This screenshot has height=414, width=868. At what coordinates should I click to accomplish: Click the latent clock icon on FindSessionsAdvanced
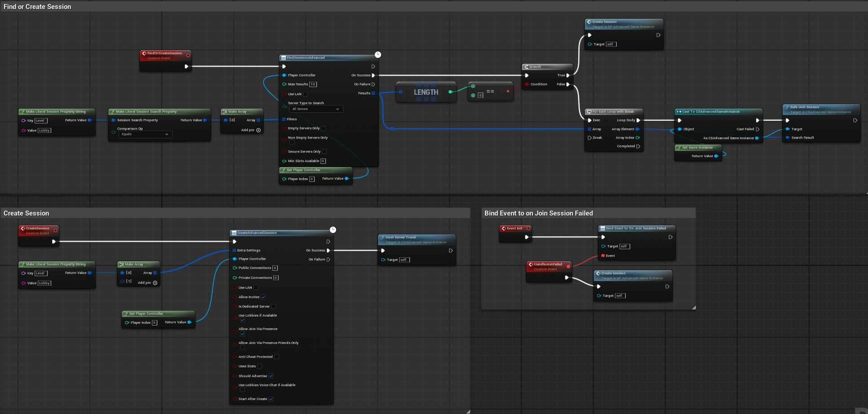pos(378,54)
